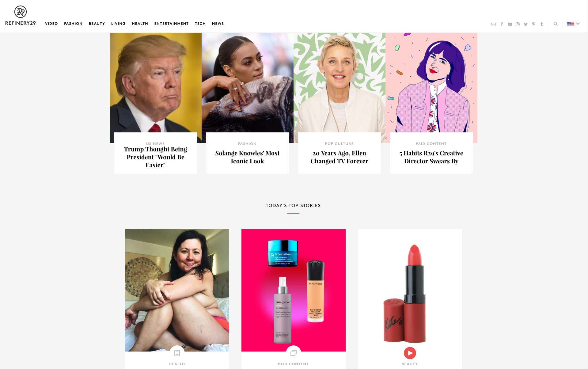Open the Pinterest icon
The height and width of the screenshot is (369, 588).
pyautogui.click(x=534, y=24)
